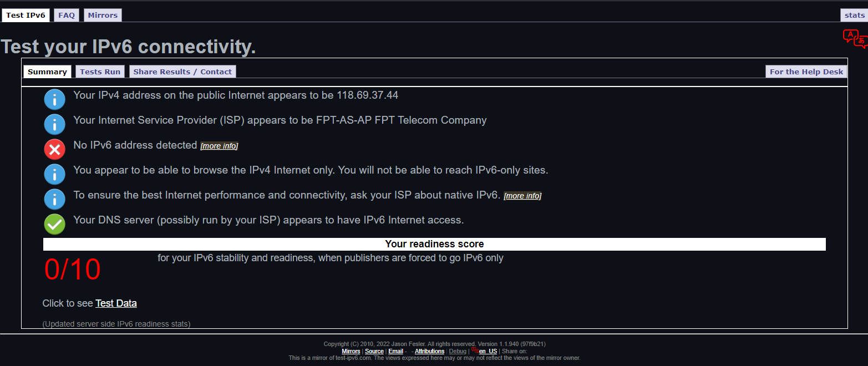This screenshot has width=868, height=366.
Task: Click the green checkmark beside the DNS server line
Action: 54,224
